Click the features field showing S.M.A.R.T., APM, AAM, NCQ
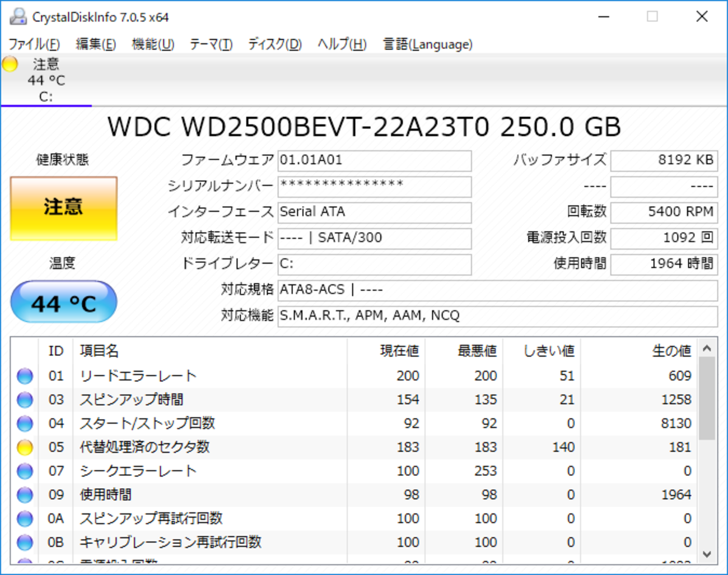This screenshot has height=575, width=728. click(x=498, y=317)
